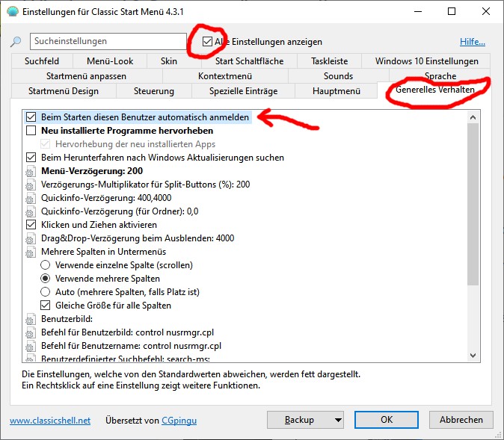Open the Sprache tab
The height and width of the screenshot is (440, 504).
(440, 76)
